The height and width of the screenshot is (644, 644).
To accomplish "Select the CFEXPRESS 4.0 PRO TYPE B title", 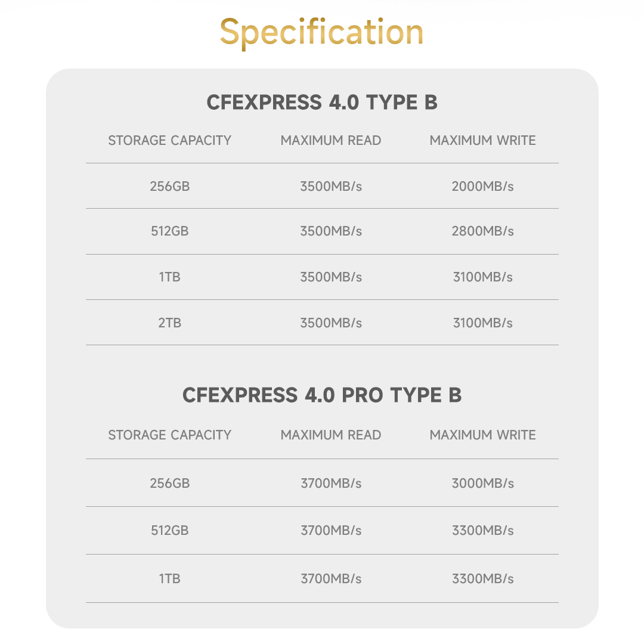I will [322, 395].
